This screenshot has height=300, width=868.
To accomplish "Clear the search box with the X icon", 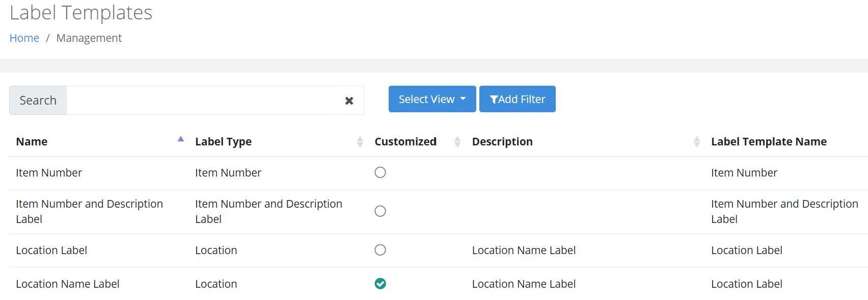I will tap(349, 101).
